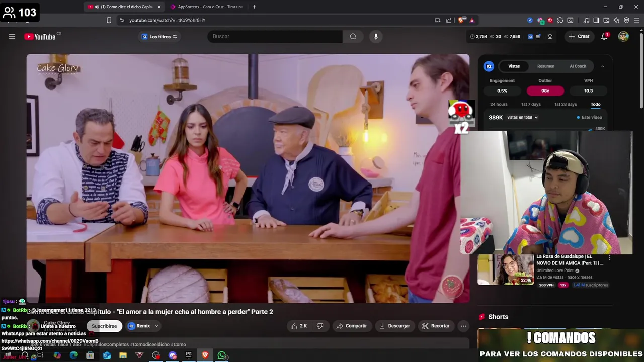Select the 24 hours range

pyautogui.click(x=499, y=104)
